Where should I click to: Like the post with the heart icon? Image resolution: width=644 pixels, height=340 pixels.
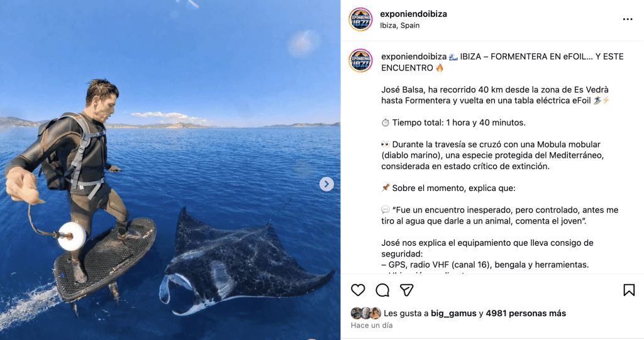click(x=358, y=290)
